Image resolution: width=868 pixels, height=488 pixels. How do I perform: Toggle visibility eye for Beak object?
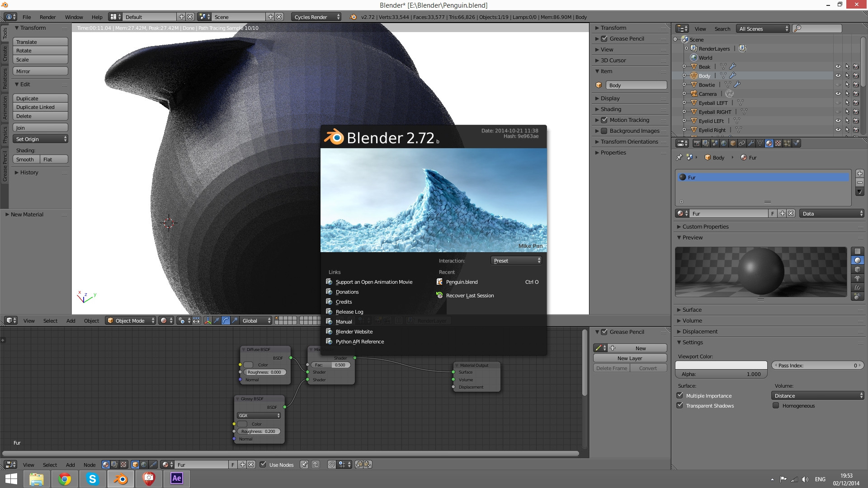tap(838, 66)
